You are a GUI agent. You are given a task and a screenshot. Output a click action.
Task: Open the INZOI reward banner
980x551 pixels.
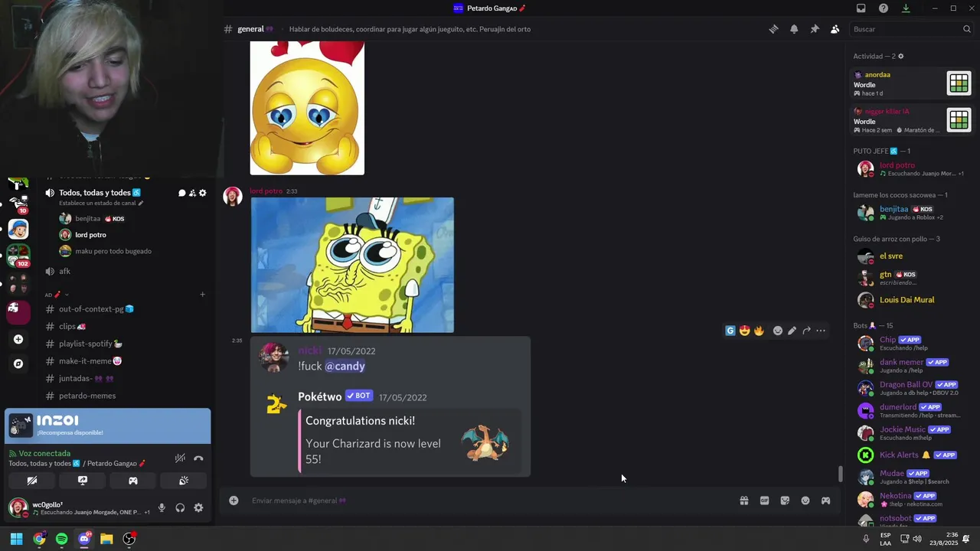(107, 426)
